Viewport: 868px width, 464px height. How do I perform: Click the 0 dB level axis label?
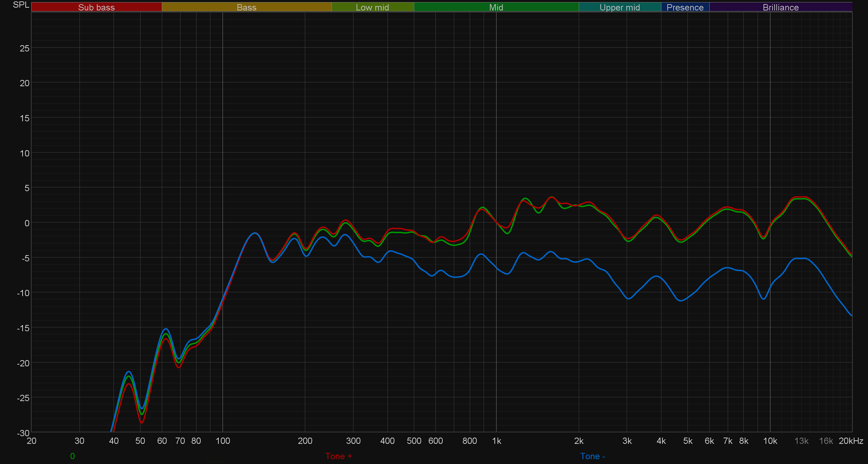pos(27,223)
